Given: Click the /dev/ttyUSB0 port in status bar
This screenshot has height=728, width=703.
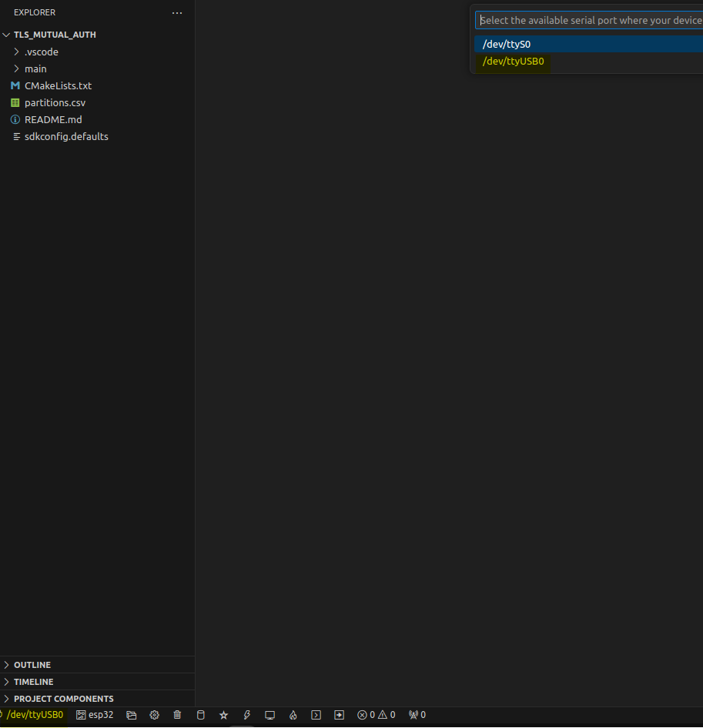Looking at the screenshot, I should coord(32,715).
